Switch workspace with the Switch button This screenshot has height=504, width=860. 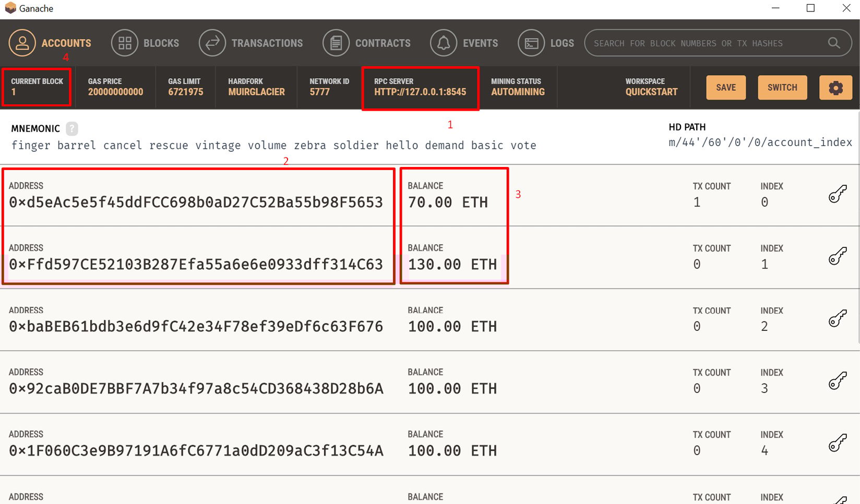click(x=782, y=87)
